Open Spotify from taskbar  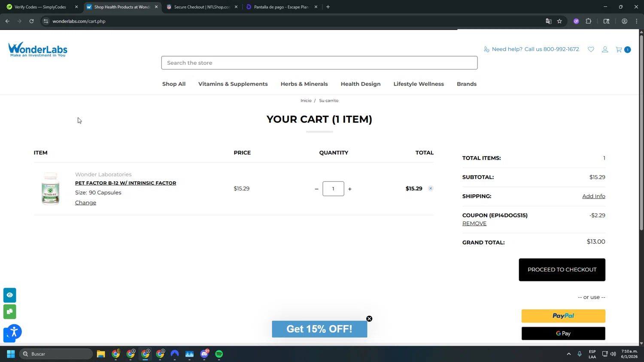[219, 354]
